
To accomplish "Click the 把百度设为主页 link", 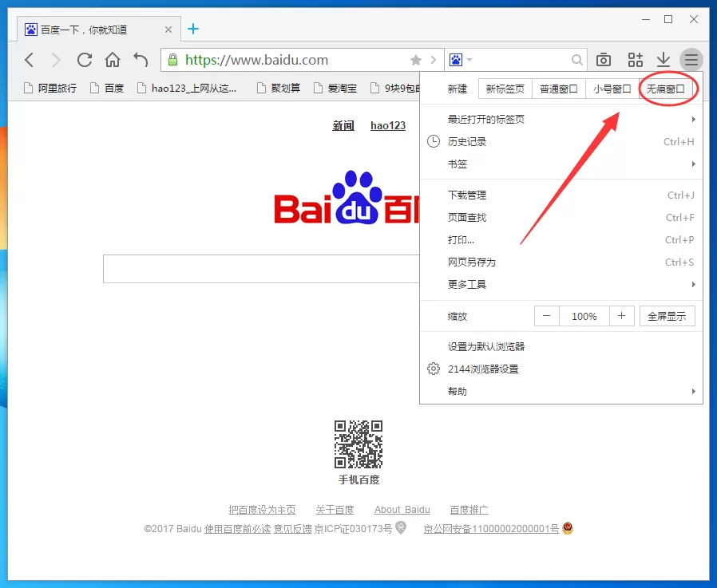I will (262, 510).
